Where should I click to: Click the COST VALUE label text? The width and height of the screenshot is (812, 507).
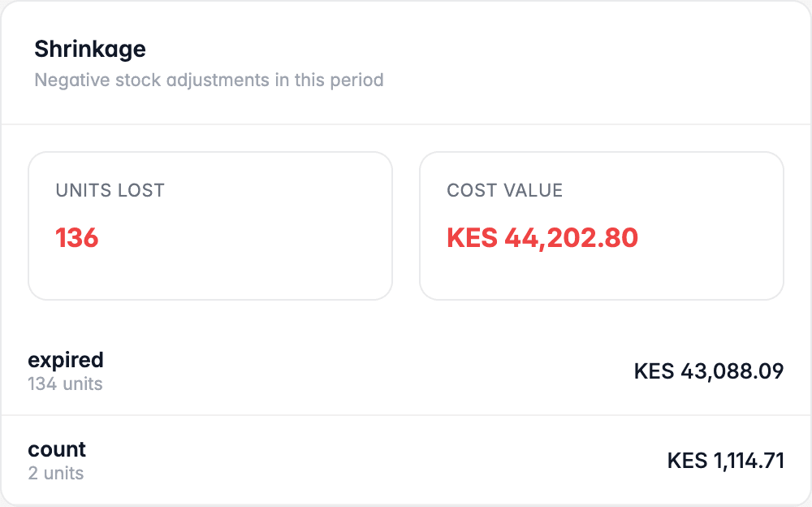tap(504, 190)
